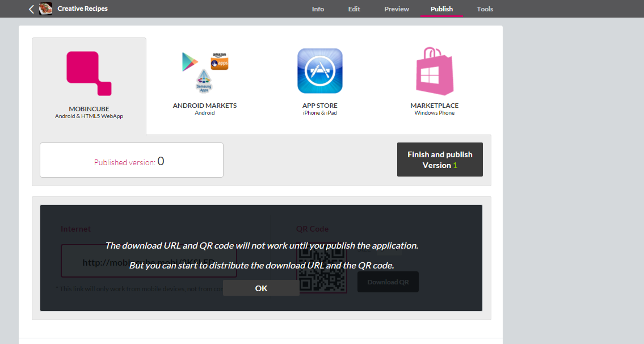Screen dimensions: 644x344
Task: Open the Creative Recipes app thumbnail
Action: (45, 9)
